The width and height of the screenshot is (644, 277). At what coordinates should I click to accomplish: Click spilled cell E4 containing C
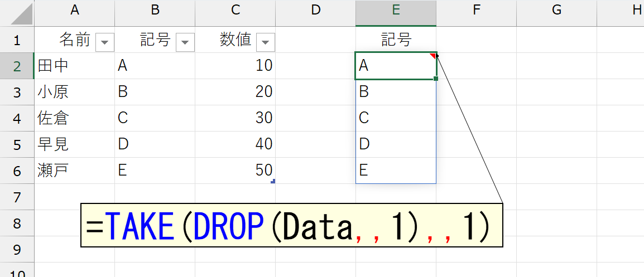tap(396, 119)
